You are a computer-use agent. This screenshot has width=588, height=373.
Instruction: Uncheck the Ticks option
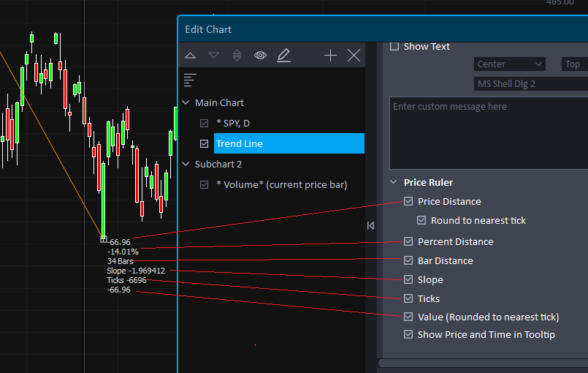(x=408, y=298)
